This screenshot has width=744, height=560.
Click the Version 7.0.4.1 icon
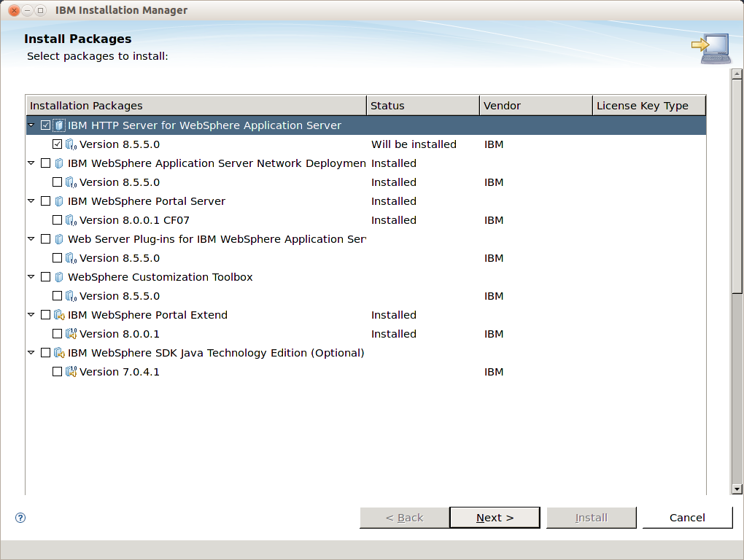click(71, 372)
